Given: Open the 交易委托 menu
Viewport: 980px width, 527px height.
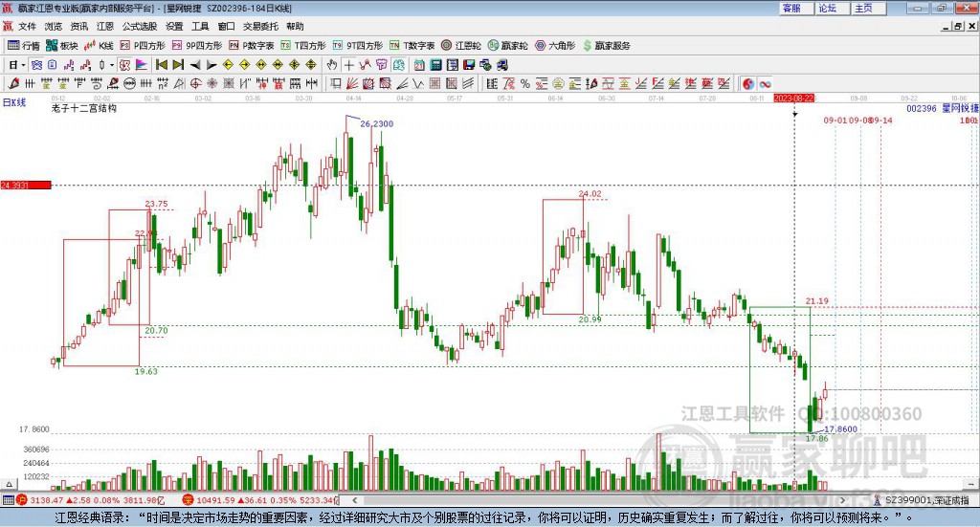Looking at the screenshot, I should coord(260,26).
